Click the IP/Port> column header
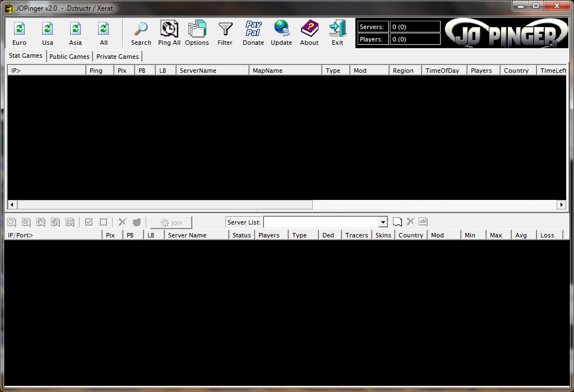The height and width of the screenshot is (392, 574). tap(53, 235)
